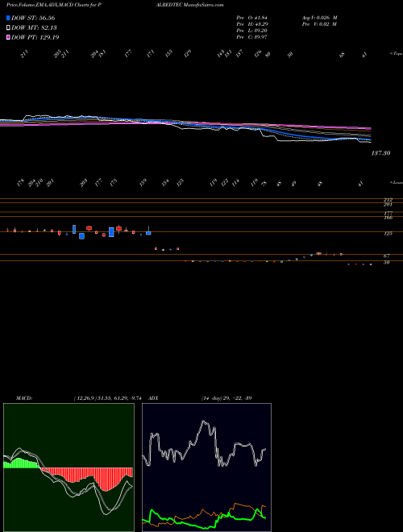Click the 67 price level label
The height and width of the screenshot is (532, 403).
[x=388, y=256]
